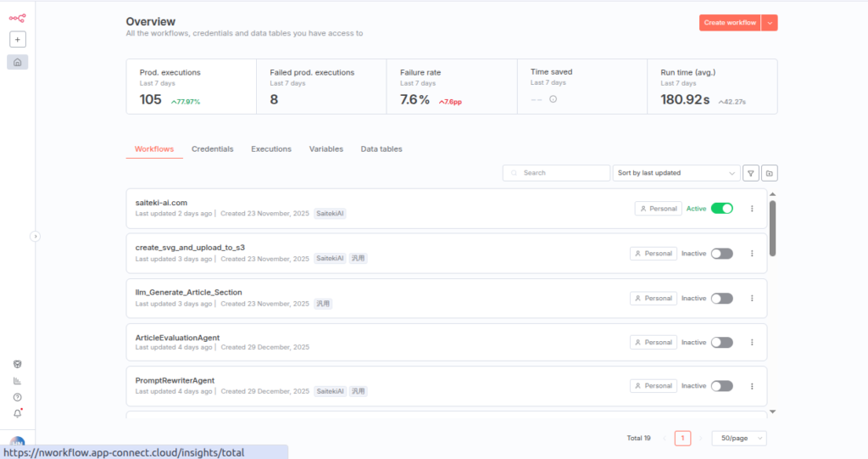Click the add folder icon
This screenshot has height=459, width=868.
tap(770, 173)
